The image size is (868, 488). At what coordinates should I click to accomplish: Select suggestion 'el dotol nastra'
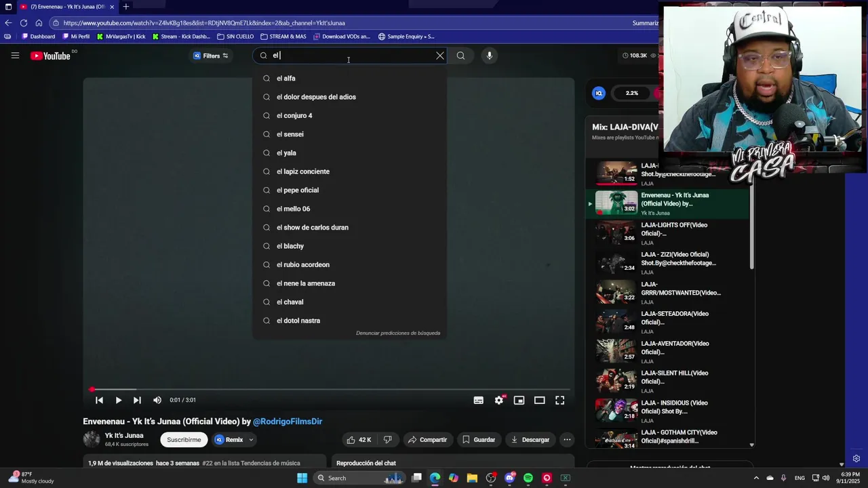(349, 321)
